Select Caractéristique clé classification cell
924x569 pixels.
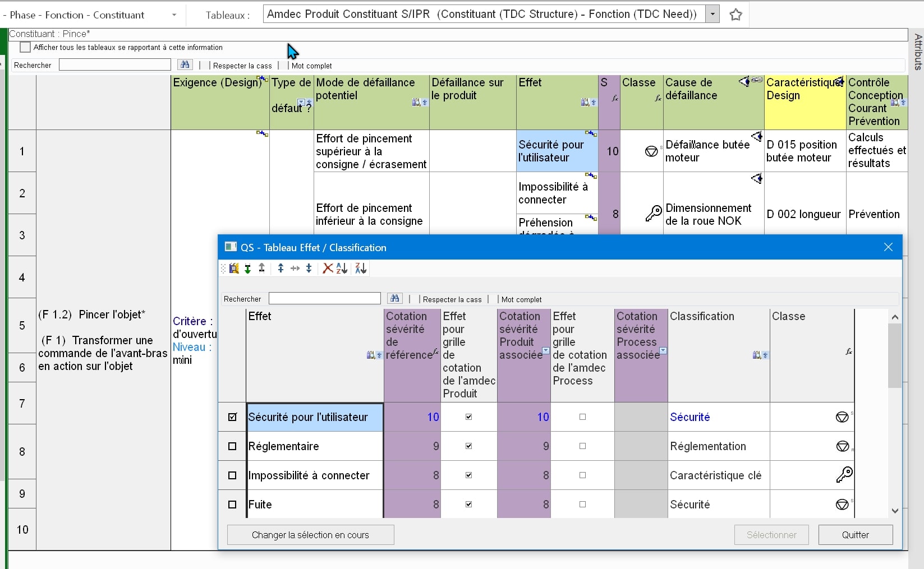click(x=718, y=475)
